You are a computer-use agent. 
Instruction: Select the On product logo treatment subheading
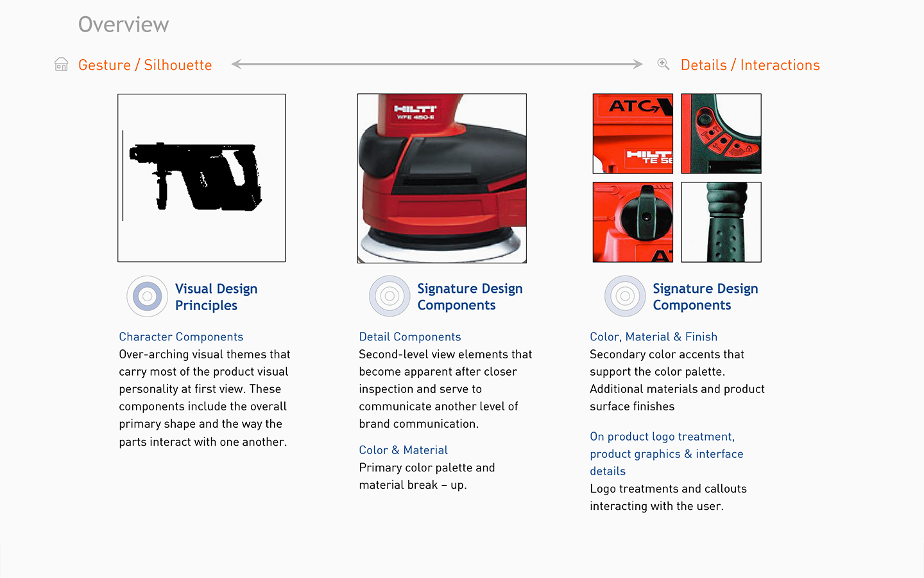coord(667,453)
